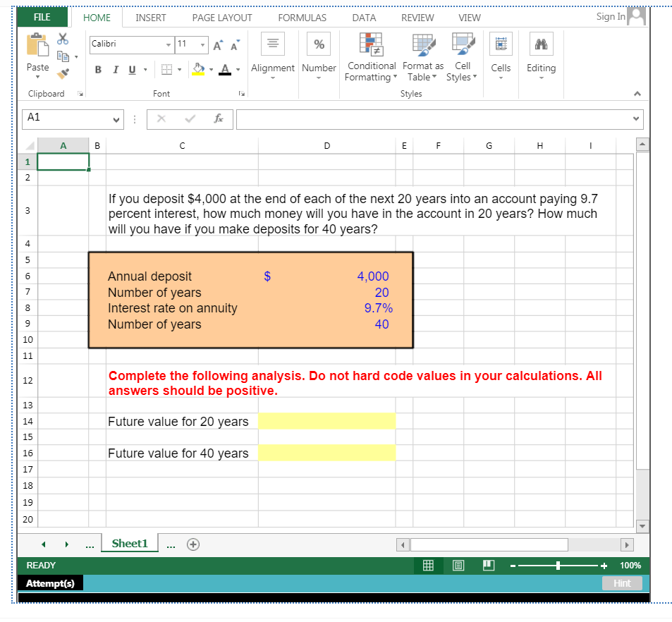Click the Format Painter icon

62,72
